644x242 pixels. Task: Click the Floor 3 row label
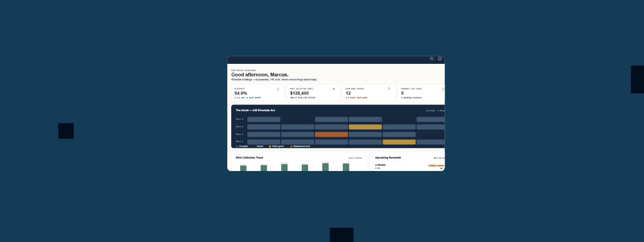[x=240, y=127]
